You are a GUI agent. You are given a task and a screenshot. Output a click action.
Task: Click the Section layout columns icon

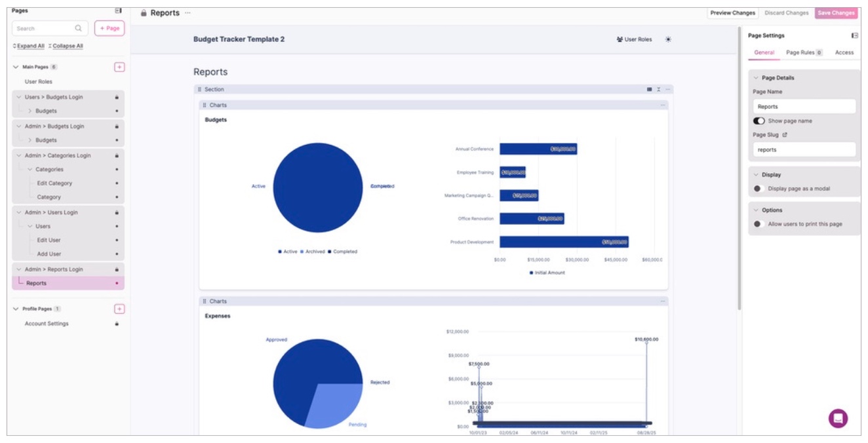pyautogui.click(x=650, y=89)
